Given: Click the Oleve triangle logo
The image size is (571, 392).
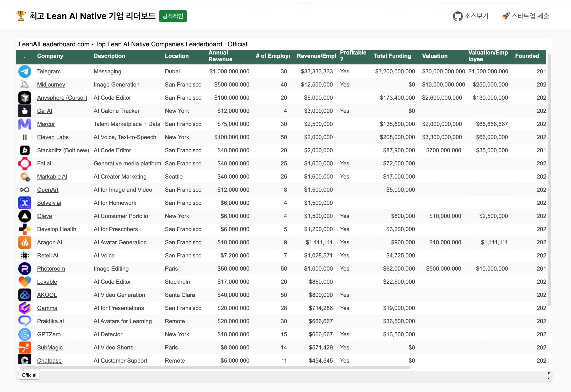Looking at the screenshot, I should click(x=25, y=216).
